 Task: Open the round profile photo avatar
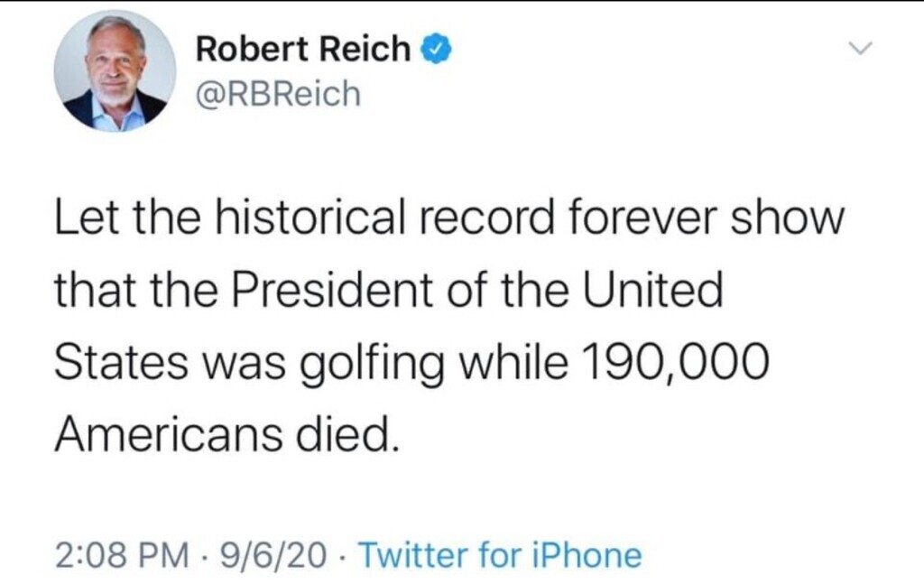(115, 72)
